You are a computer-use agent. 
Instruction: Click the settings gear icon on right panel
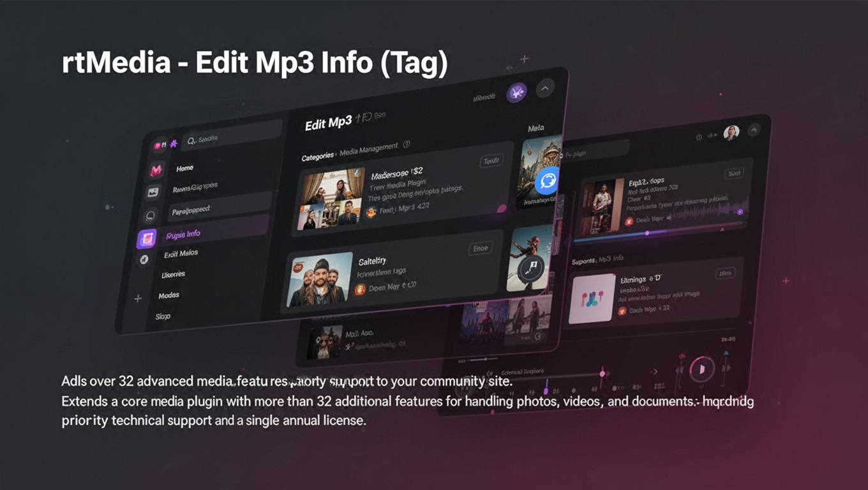coord(698,136)
